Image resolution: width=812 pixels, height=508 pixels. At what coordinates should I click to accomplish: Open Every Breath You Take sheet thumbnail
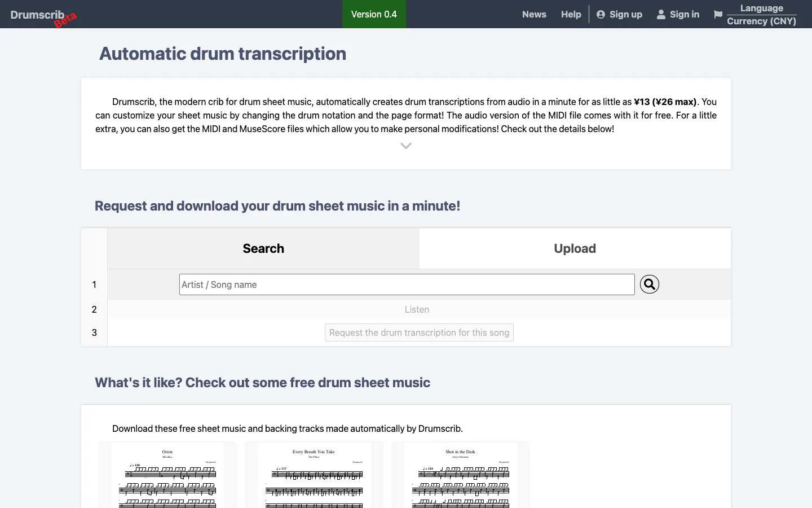coord(314,475)
